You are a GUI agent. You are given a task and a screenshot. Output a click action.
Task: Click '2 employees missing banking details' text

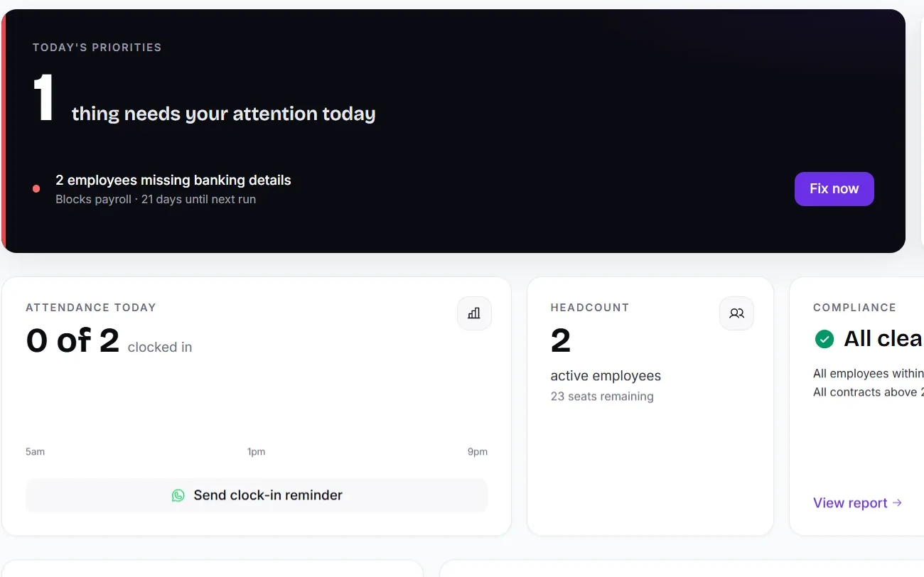173,180
